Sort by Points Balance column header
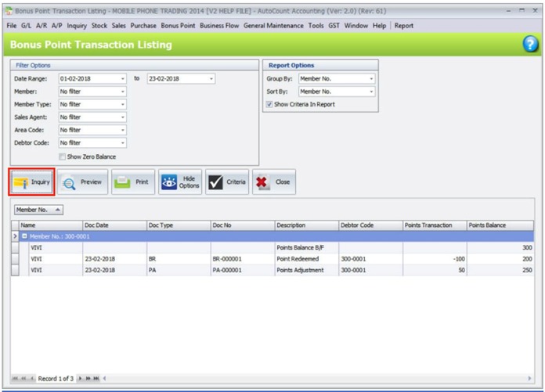 pos(498,225)
